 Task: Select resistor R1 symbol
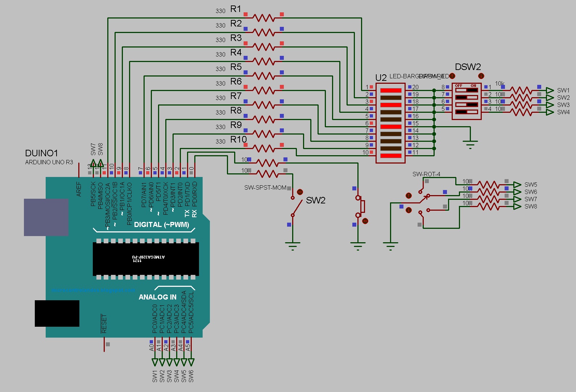pyautogui.click(x=264, y=18)
